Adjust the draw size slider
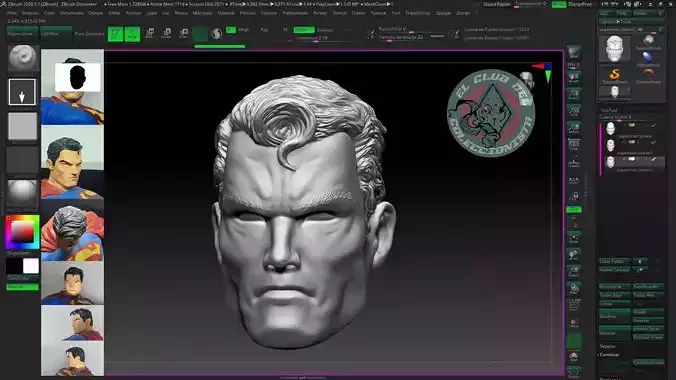The image size is (676, 380). pyautogui.click(x=401, y=38)
